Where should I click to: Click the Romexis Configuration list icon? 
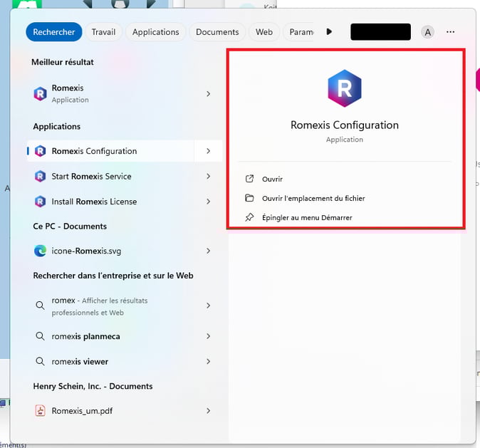tap(40, 151)
